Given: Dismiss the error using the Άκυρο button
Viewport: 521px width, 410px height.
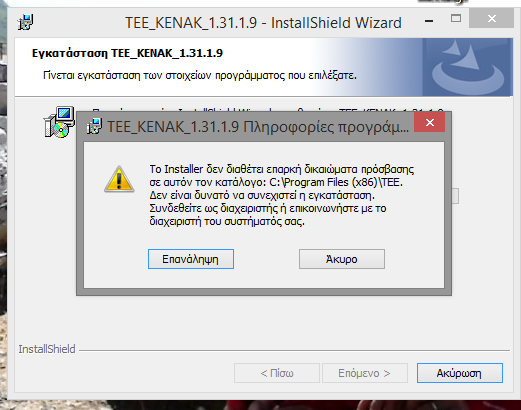Looking at the screenshot, I should pyautogui.click(x=342, y=259).
